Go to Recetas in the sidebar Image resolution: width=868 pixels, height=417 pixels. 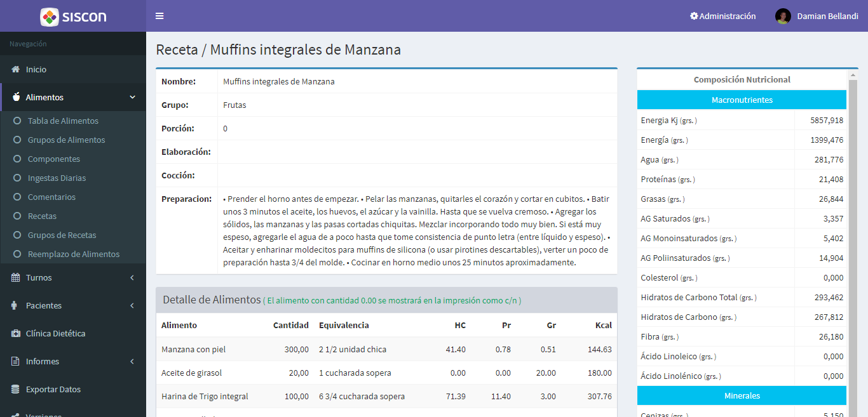click(x=42, y=216)
